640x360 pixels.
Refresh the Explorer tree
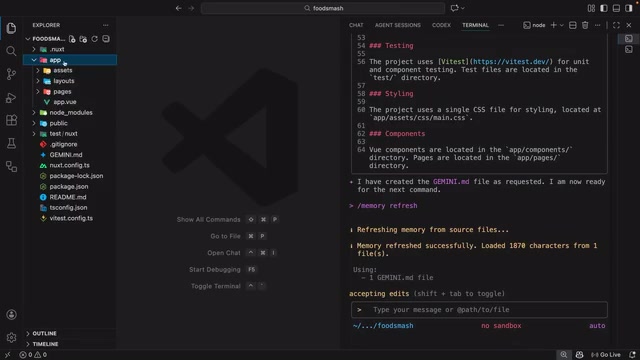pos(95,39)
